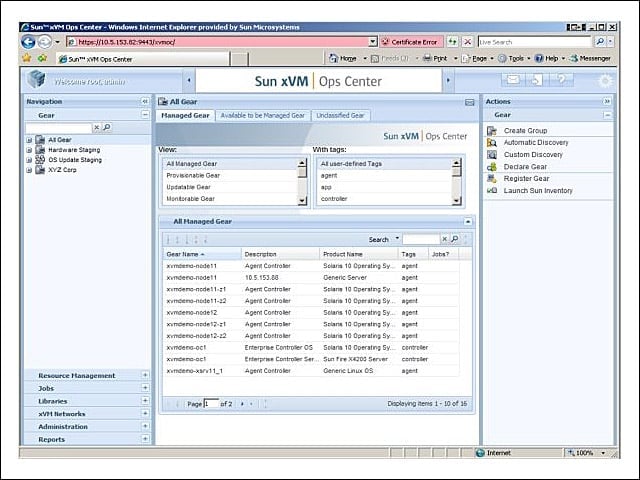The image size is (640, 480).
Task: Expand the Libraries navigation section
Action: pos(145,400)
